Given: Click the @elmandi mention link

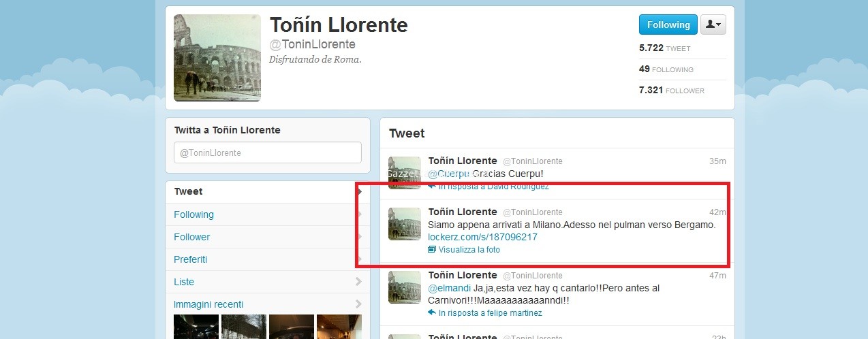Looking at the screenshot, I should point(448,288).
